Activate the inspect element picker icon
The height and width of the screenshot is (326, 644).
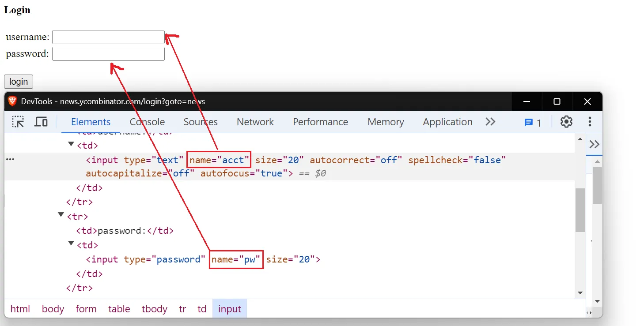pyautogui.click(x=18, y=122)
